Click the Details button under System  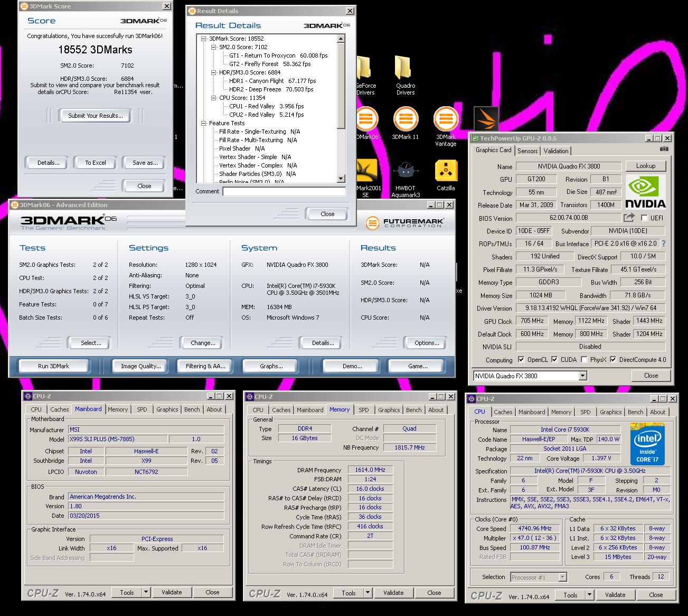(323, 343)
